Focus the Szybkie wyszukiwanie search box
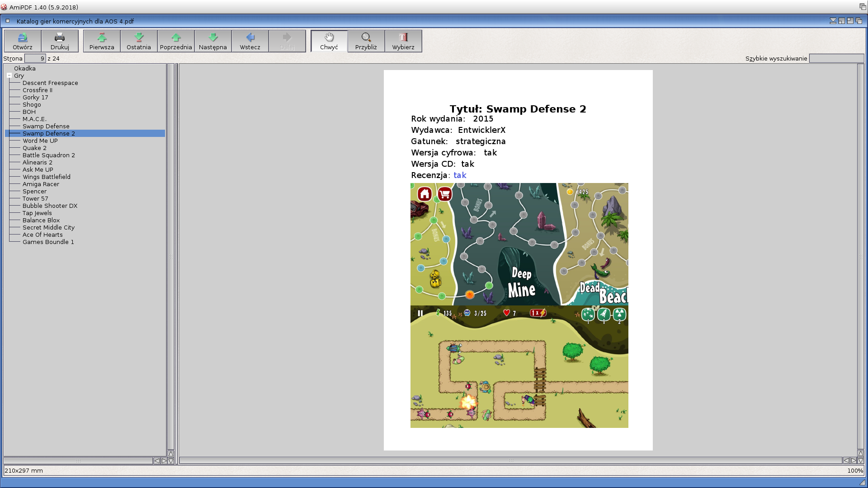 point(836,58)
